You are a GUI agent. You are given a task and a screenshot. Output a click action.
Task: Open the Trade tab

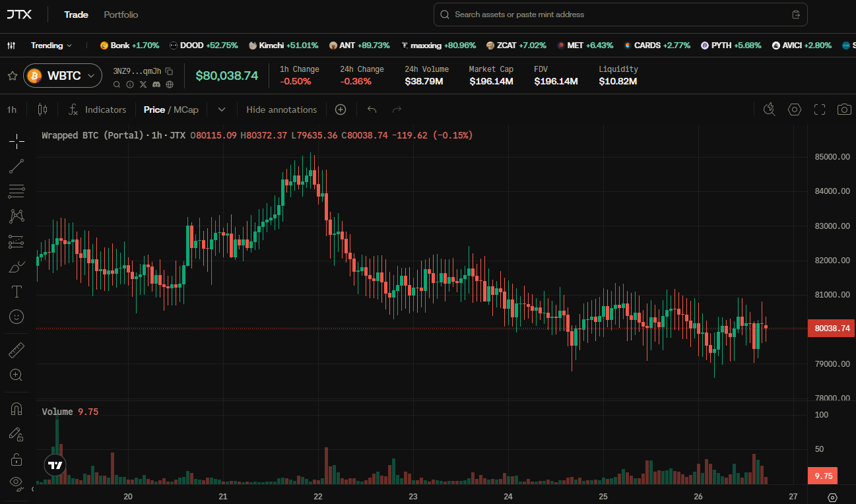(76, 15)
